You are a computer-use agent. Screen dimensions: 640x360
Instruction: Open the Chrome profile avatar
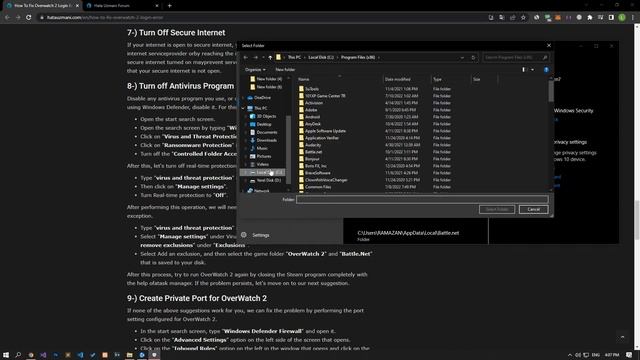pyautogui.click(x=622, y=18)
